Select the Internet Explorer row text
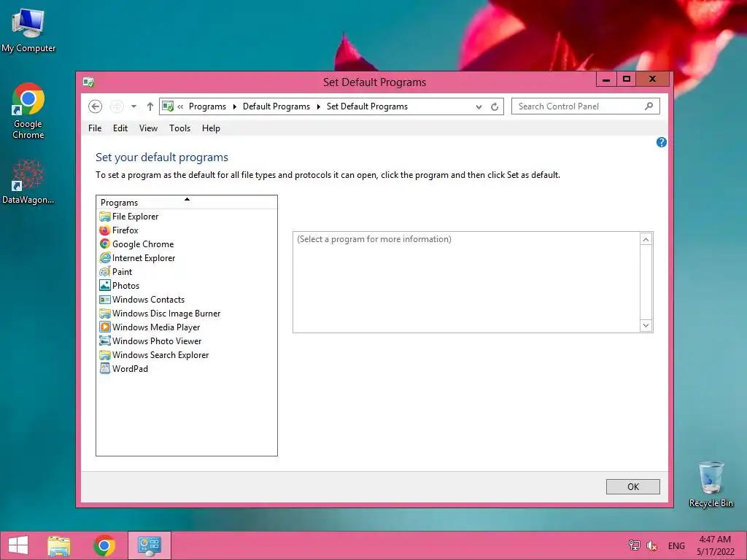Viewport: 747px width, 560px height. [x=144, y=258]
